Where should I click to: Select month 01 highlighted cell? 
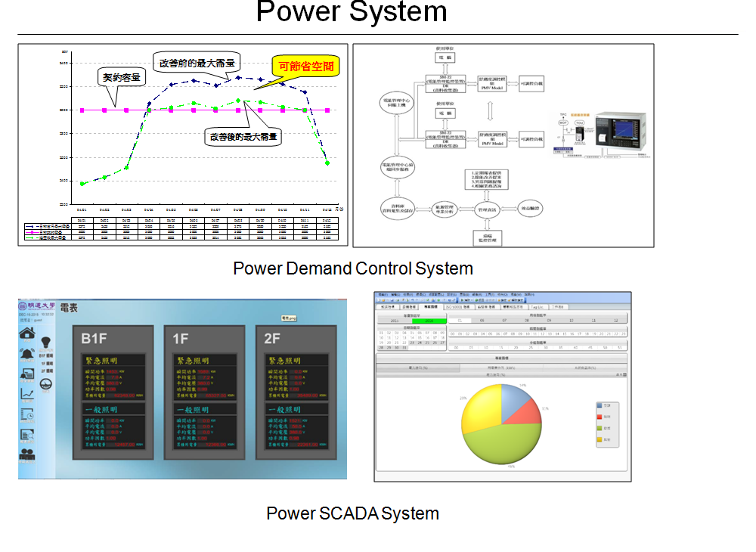460,321
